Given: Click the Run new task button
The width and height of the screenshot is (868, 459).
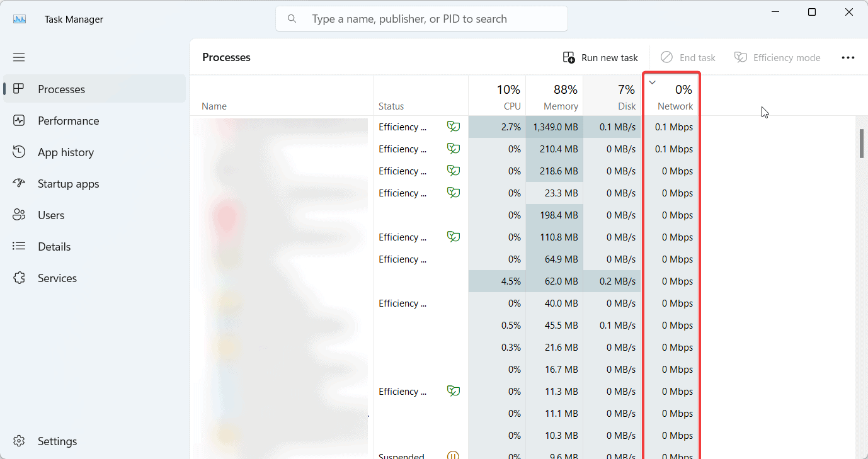Looking at the screenshot, I should pos(600,57).
